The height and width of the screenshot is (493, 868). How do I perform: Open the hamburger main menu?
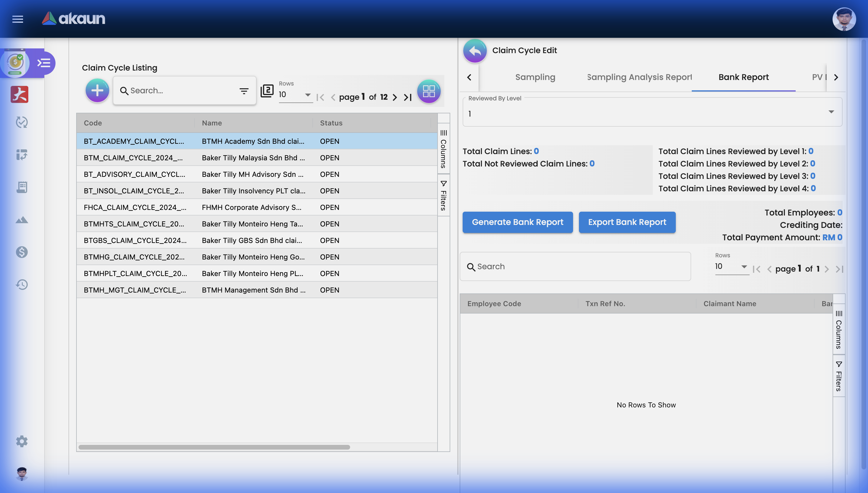coord(18,19)
